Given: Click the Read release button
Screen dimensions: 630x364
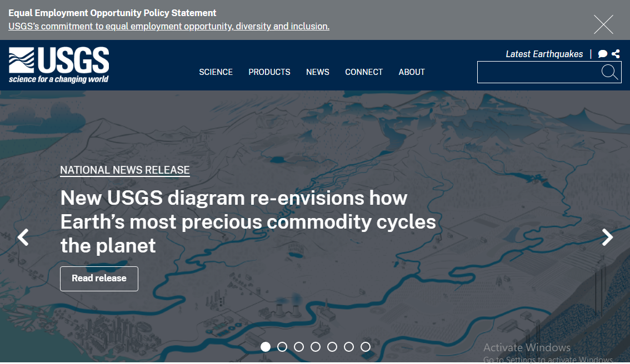Looking at the screenshot, I should [99, 279].
